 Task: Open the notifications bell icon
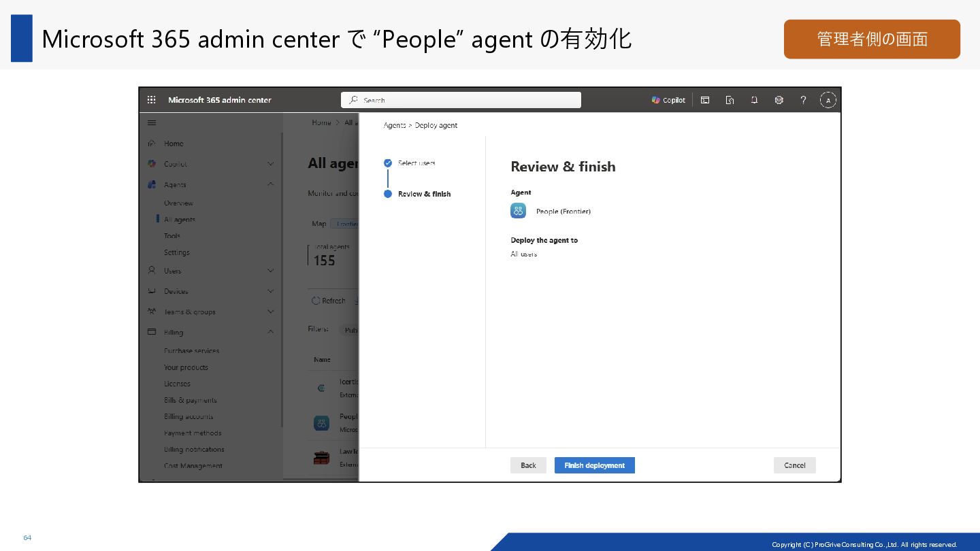pos(754,100)
